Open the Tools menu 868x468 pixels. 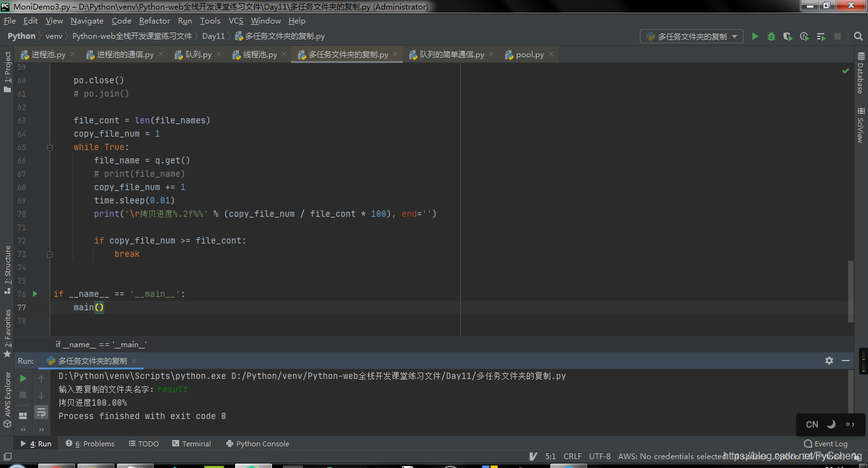point(210,21)
